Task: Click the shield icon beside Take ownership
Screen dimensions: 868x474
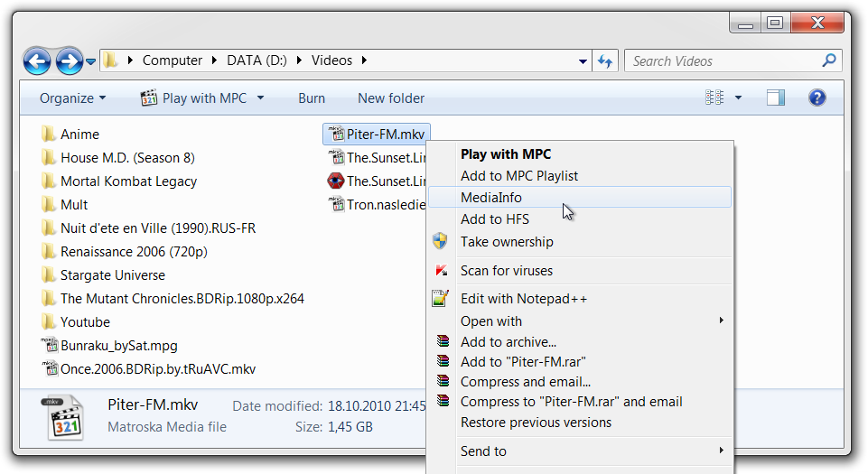Action: point(440,241)
